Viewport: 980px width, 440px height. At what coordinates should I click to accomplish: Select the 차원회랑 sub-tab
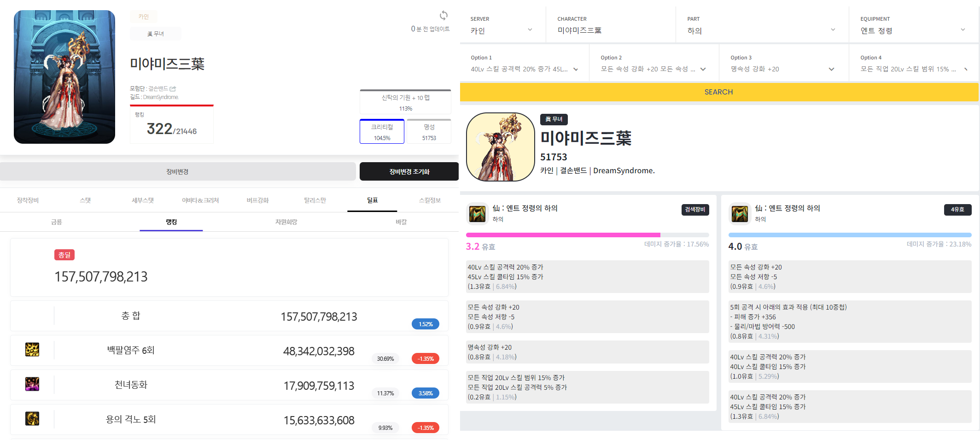point(286,222)
